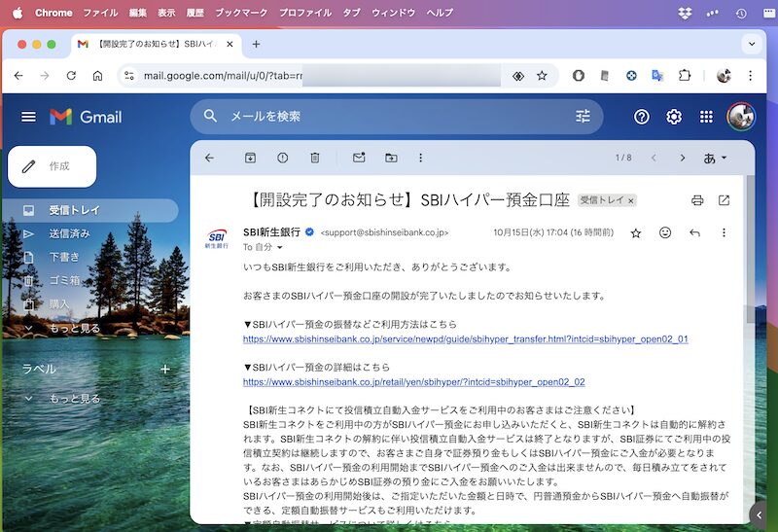Reply to the SBI新生銀行 email
The image size is (778, 532).
point(694,233)
